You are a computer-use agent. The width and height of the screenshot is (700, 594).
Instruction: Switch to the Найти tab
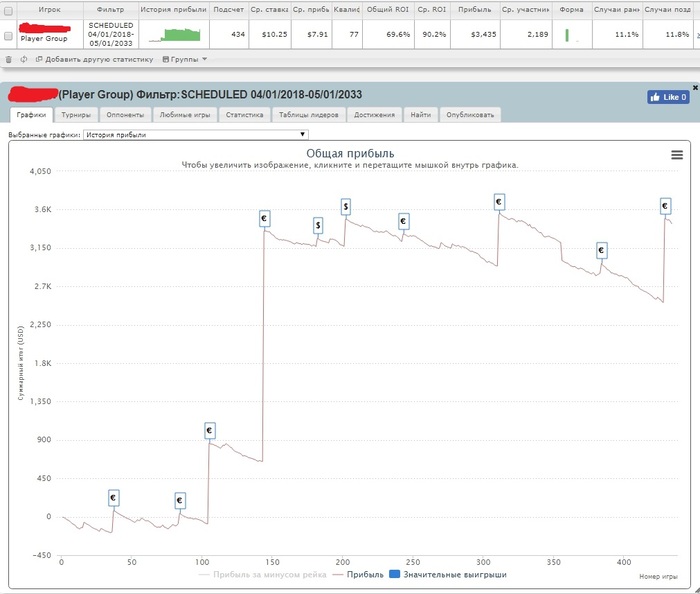[x=421, y=115]
